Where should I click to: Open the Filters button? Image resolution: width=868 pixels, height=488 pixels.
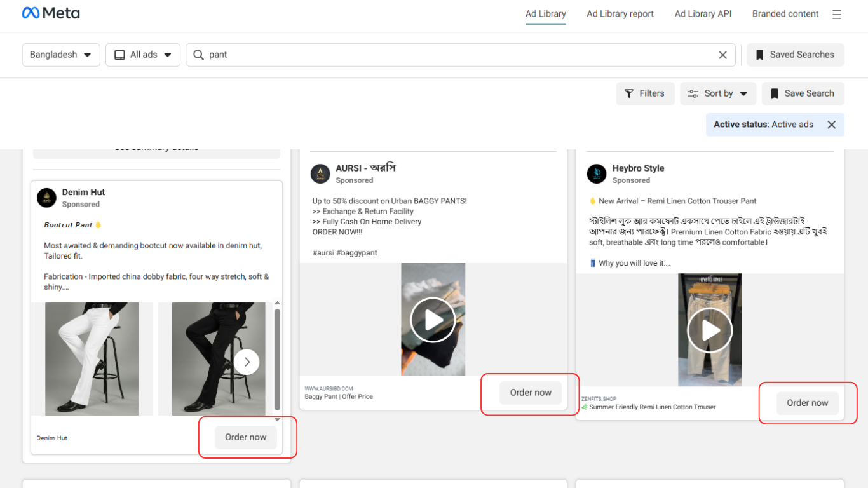645,94
